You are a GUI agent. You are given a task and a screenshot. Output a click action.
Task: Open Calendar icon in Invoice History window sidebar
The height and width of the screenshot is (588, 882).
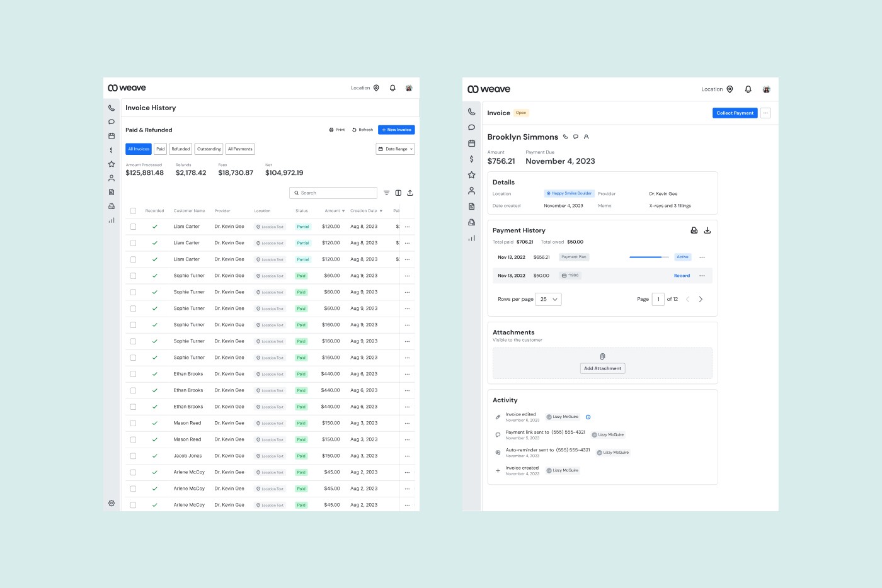(x=112, y=136)
